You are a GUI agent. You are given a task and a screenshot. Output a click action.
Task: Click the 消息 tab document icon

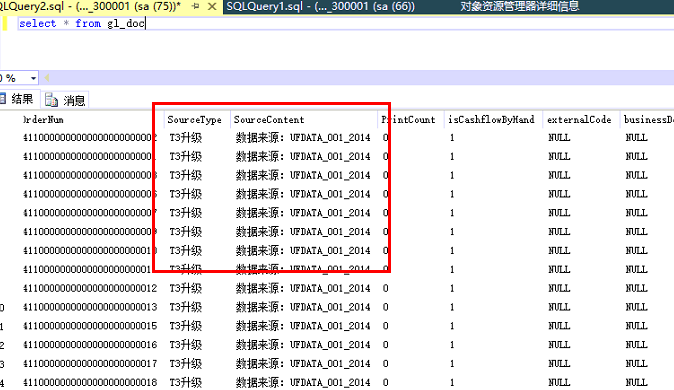coord(52,100)
